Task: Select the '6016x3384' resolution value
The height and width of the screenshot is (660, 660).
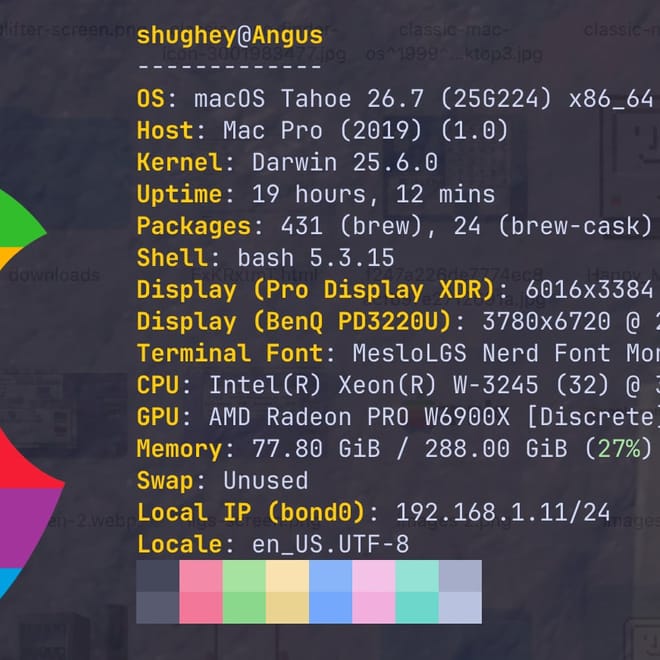Action: click(589, 290)
